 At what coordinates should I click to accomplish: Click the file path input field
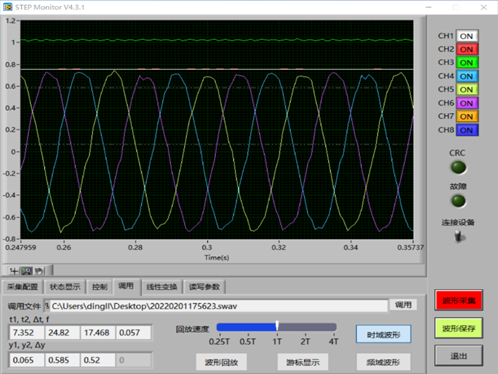[x=219, y=306]
